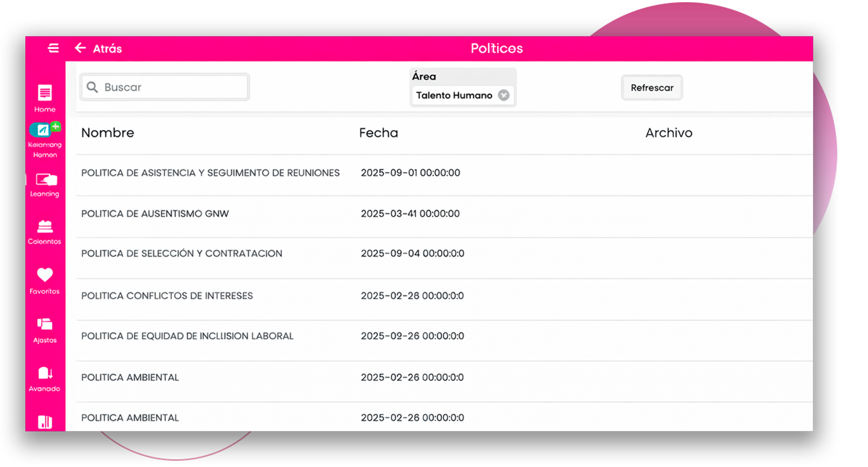Sort by the Nombre column header
Screen dimensions: 868x467
pyautogui.click(x=108, y=133)
